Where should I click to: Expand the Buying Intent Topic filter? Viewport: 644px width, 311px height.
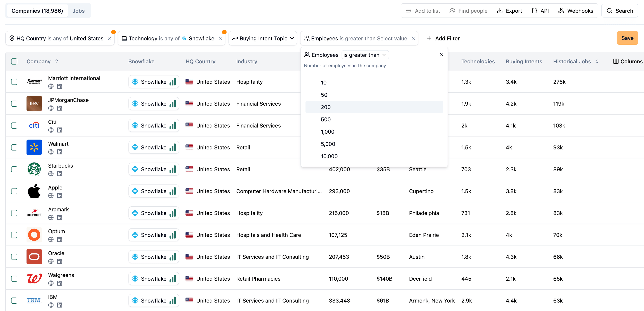point(263,38)
